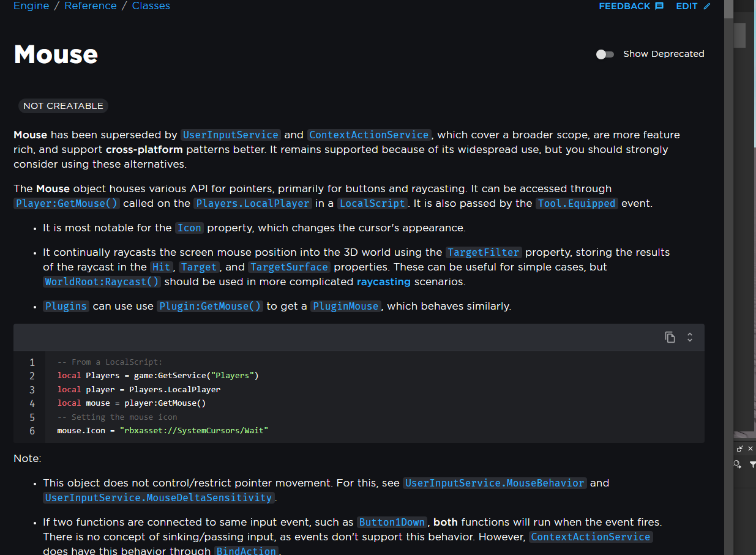Click the EDIT pencil icon

707,6
